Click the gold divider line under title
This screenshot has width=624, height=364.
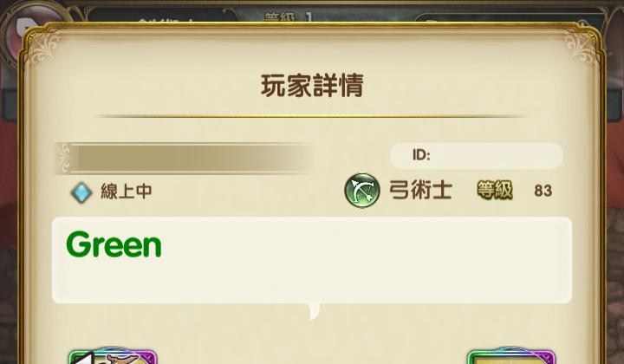coord(312,116)
